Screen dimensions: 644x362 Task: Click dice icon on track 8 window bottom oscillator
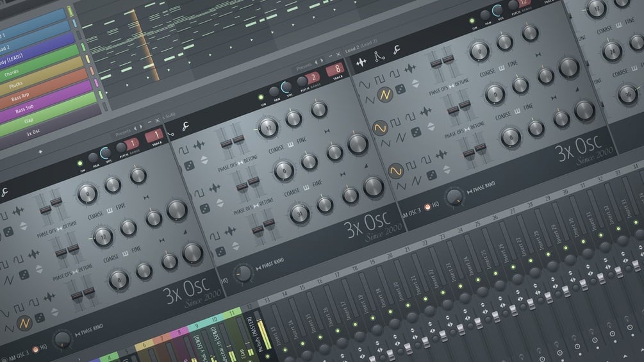click(220, 251)
